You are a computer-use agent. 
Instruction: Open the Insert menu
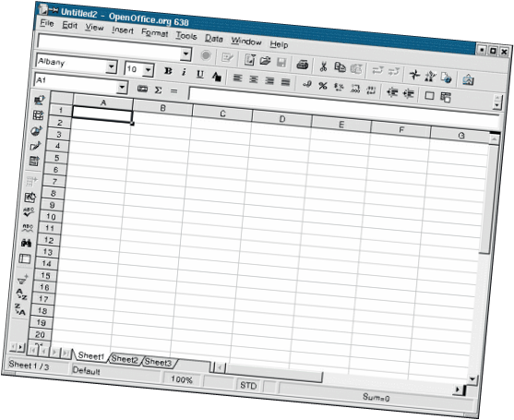pos(123,30)
